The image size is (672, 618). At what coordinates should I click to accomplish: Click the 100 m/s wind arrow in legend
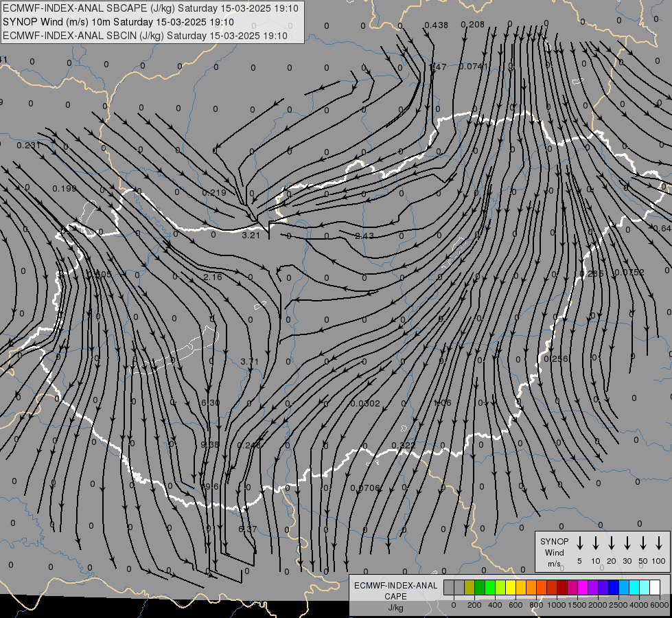click(659, 543)
